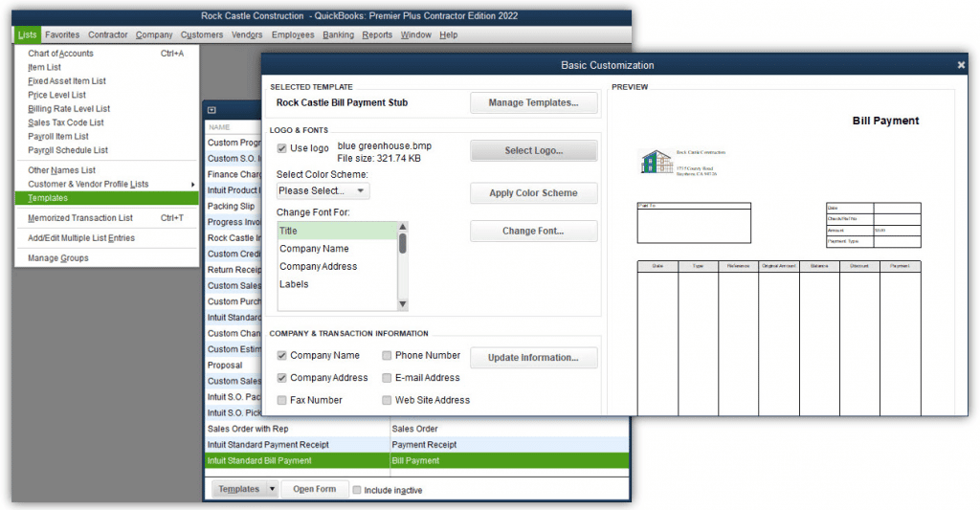Select Sales Order with Rep template row

click(x=416, y=429)
